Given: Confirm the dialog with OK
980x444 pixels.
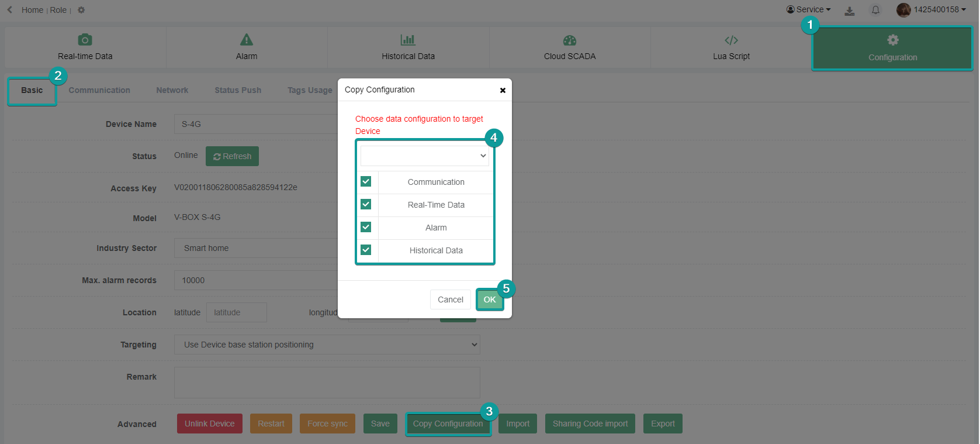Looking at the screenshot, I should click(x=490, y=300).
